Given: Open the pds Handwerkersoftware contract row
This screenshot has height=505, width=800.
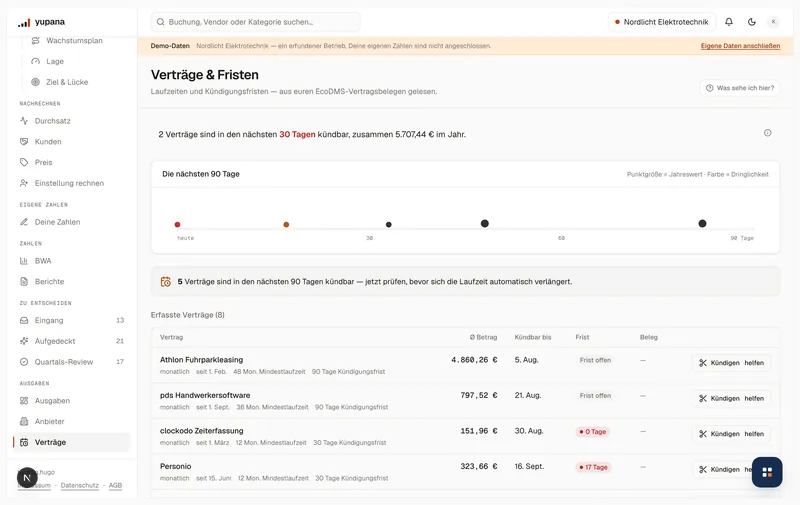Looking at the screenshot, I should coord(465,401).
